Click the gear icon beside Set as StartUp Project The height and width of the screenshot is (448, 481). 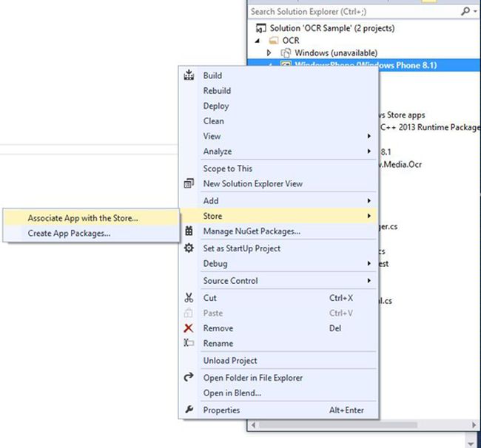pos(189,248)
